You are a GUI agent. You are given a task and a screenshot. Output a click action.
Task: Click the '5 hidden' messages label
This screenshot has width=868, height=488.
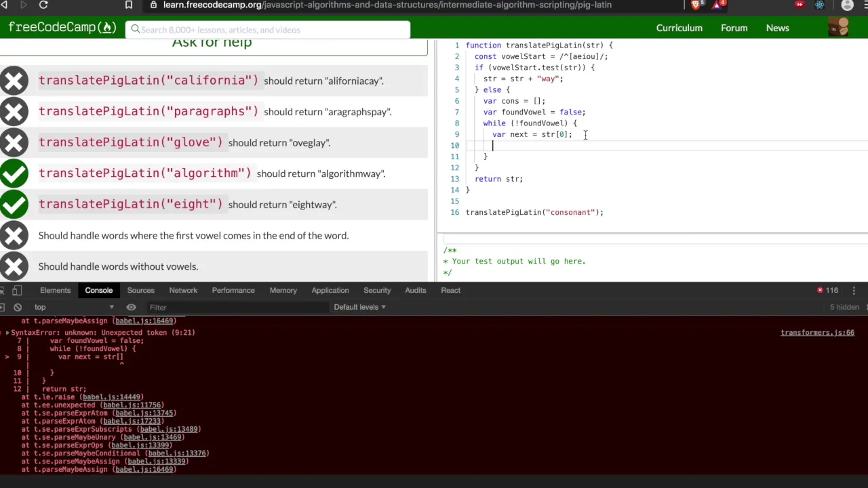coord(844,307)
